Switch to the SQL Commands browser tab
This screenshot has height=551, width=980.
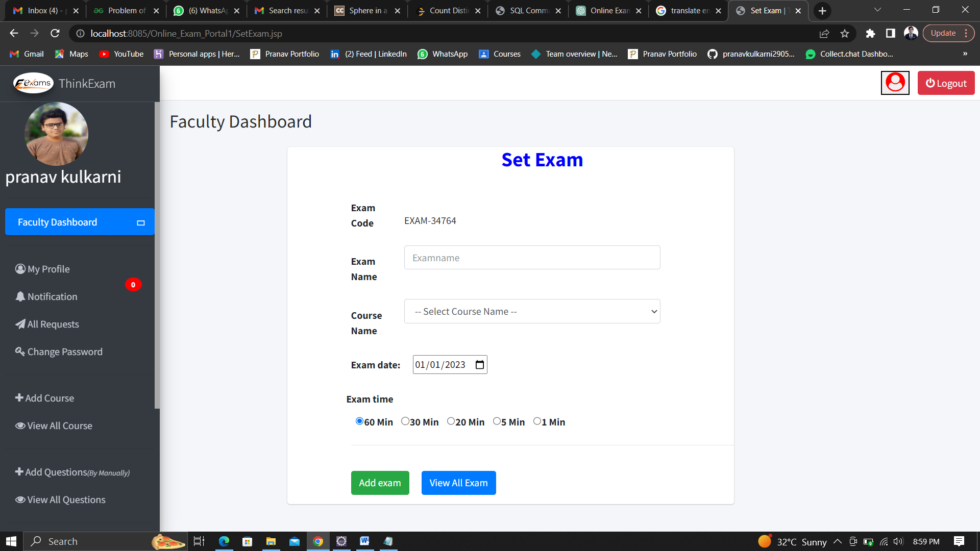528,11
